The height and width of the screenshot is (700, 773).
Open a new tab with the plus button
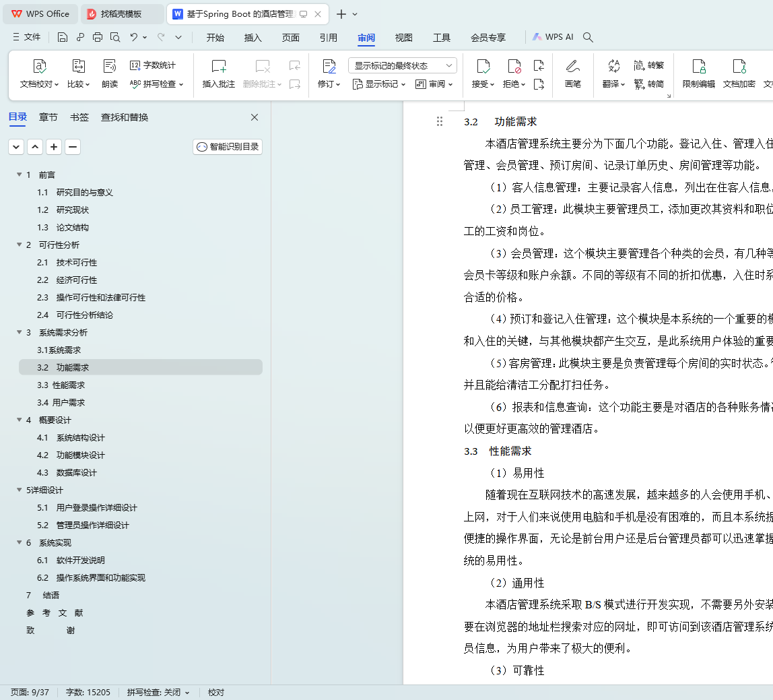coord(341,14)
